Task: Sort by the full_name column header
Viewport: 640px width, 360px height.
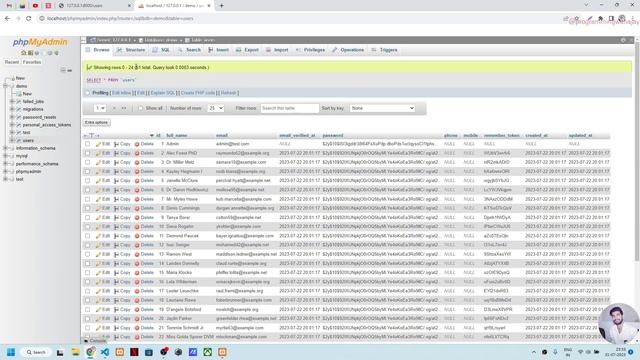Action: pyautogui.click(x=176, y=136)
